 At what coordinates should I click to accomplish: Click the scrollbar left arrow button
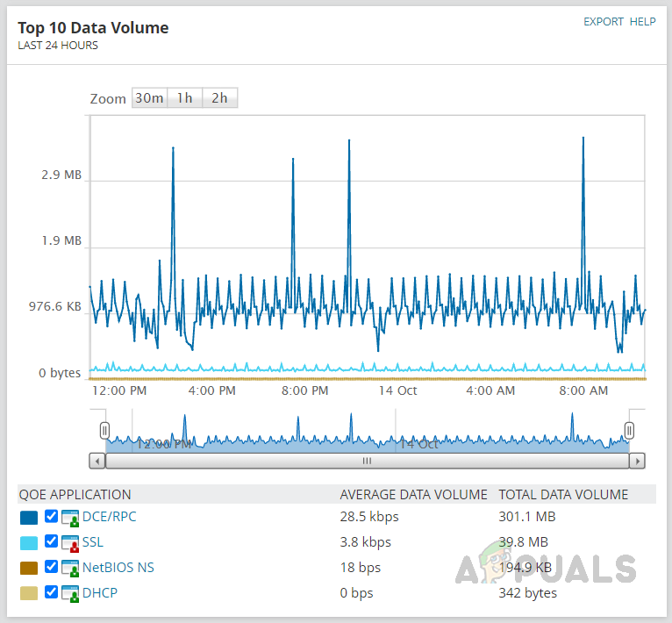[x=97, y=461]
